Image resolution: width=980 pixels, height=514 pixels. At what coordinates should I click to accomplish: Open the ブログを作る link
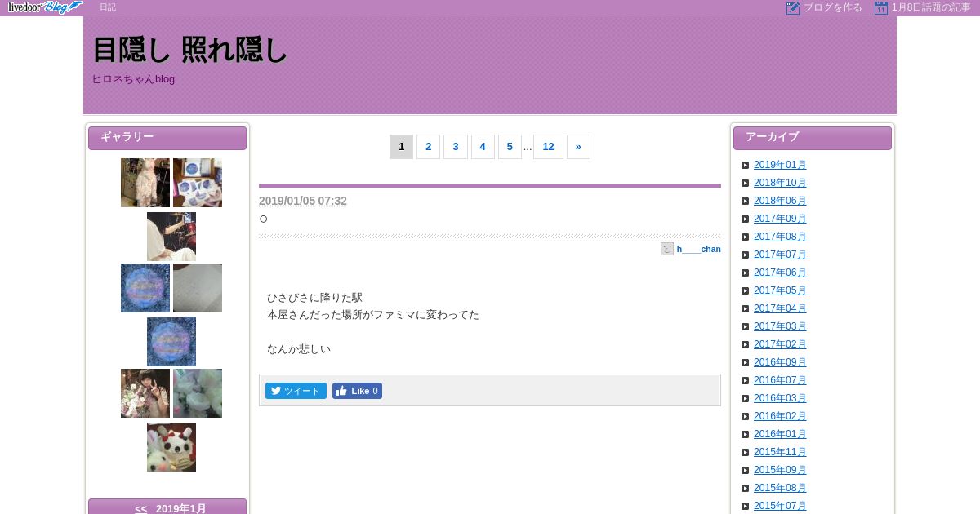coord(832,7)
